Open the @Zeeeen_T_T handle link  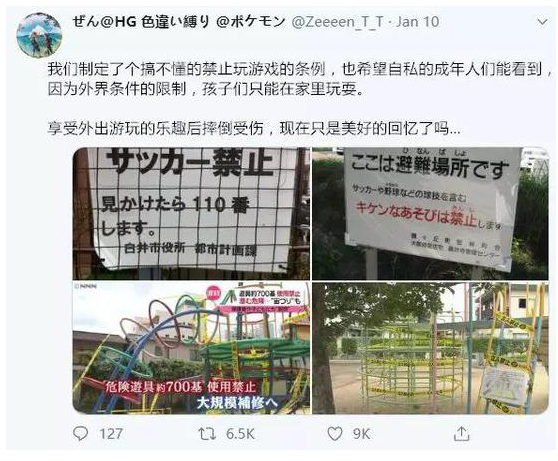pos(338,22)
